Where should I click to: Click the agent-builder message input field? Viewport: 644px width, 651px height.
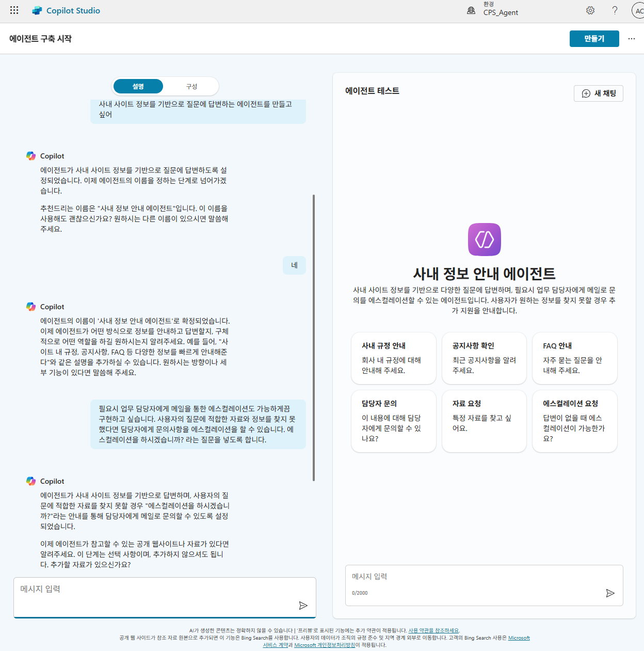click(x=165, y=597)
